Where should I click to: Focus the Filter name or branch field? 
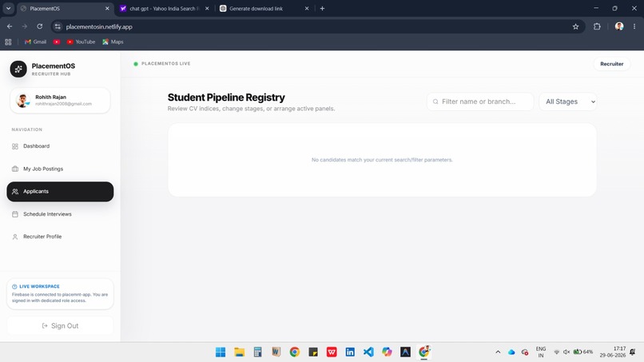click(x=480, y=101)
